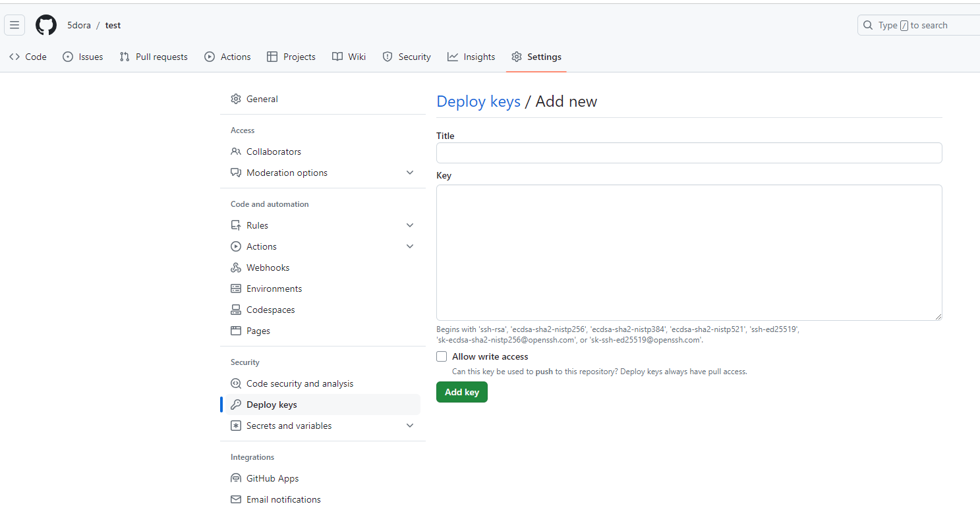Open the Pull requests tab
The width and height of the screenshot is (980, 529).
point(154,57)
